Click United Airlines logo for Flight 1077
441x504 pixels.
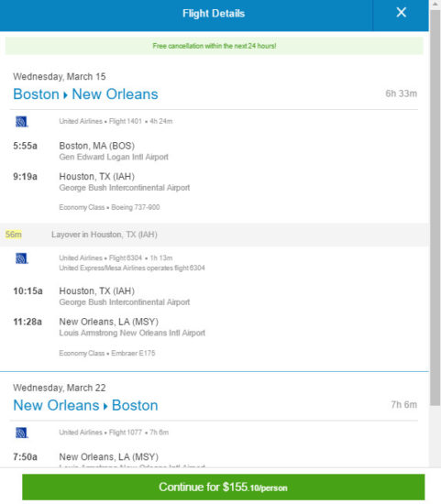coord(22,433)
